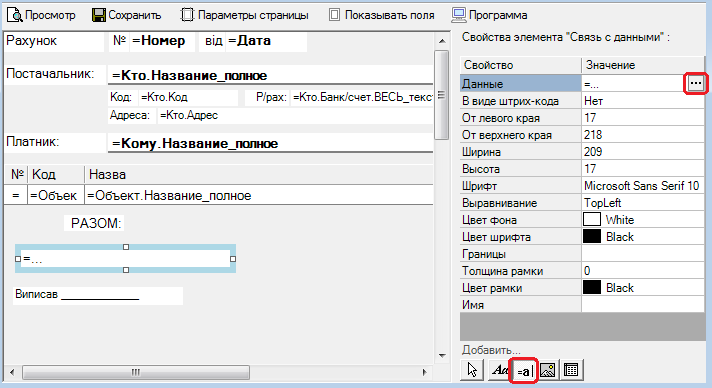Edit the 'Толщина рамки' value 0
Image resolution: width=712 pixels, height=388 pixels.
pos(643,271)
